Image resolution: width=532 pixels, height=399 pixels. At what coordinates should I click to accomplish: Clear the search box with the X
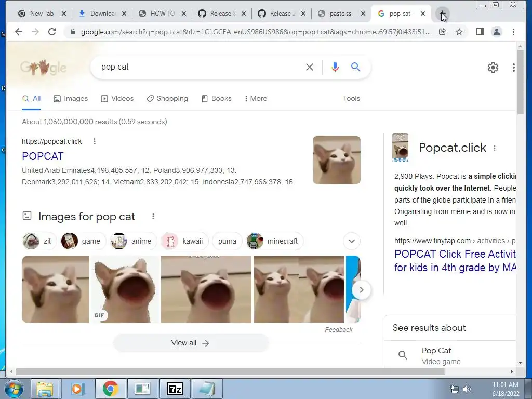(x=310, y=67)
